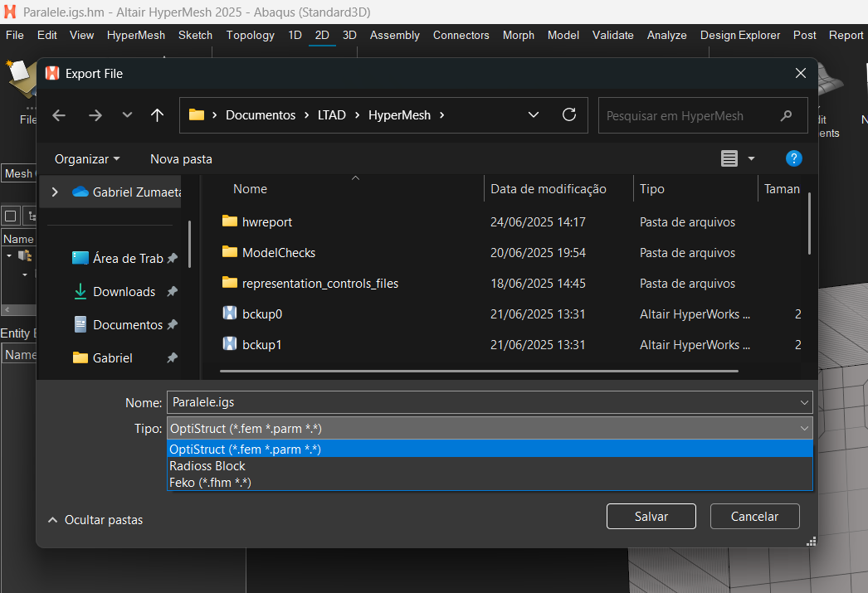868x593 pixels.
Task: Go forward using the forward arrow
Action: coord(95,115)
